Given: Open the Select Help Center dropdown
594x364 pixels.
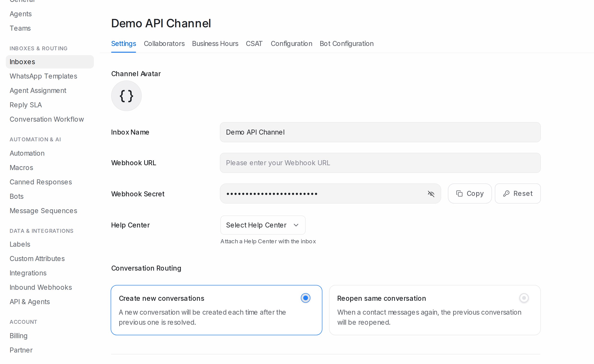Looking at the screenshot, I should (x=263, y=225).
